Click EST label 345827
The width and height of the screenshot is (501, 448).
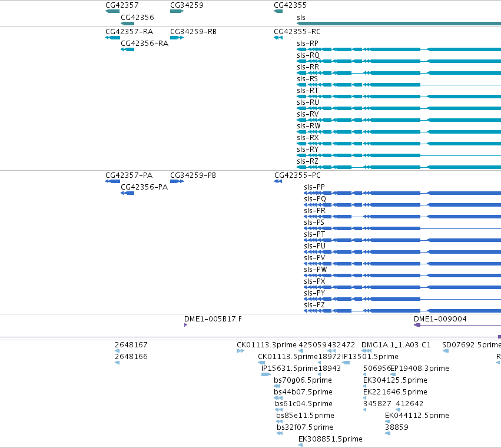(377, 404)
